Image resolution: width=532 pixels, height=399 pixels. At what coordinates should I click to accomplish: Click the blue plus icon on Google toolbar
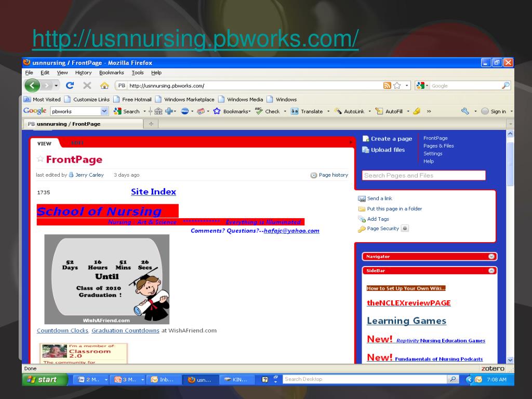click(169, 111)
